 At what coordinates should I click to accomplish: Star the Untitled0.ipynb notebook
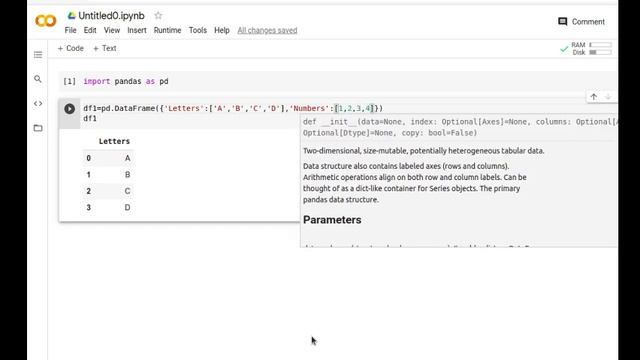[158, 16]
